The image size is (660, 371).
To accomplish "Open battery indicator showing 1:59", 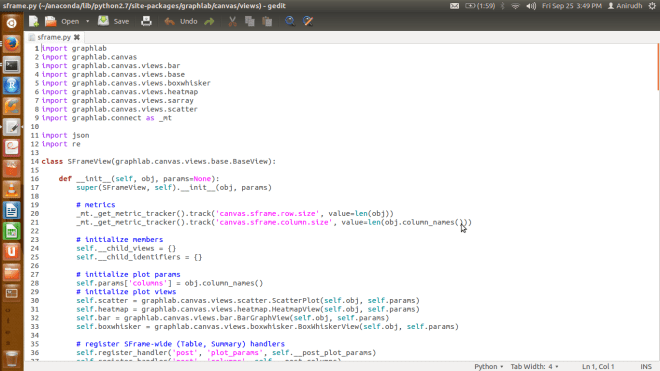I will click(x=480, y=6).
